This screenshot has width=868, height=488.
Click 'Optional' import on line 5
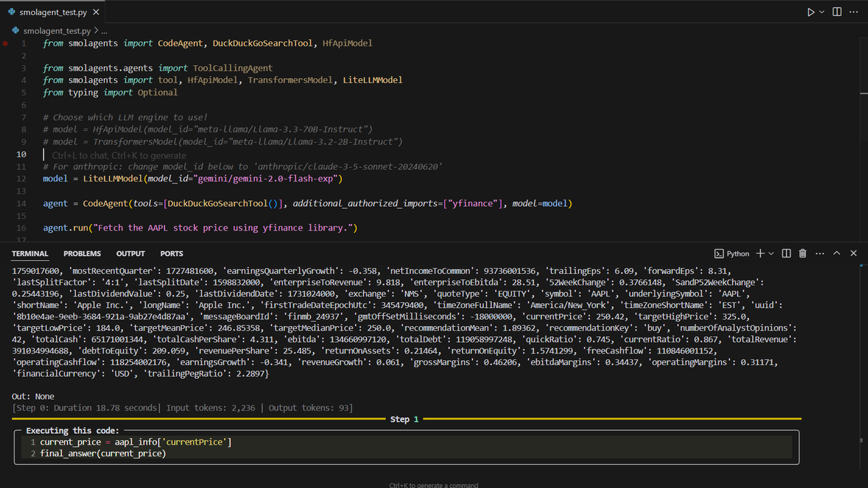(x=157, y=93)
